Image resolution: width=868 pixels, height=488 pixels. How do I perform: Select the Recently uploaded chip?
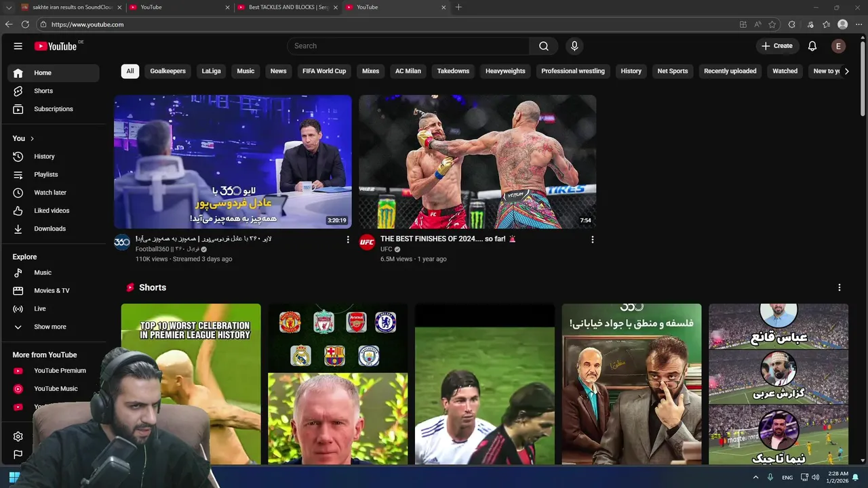click(x=730, y=71)
